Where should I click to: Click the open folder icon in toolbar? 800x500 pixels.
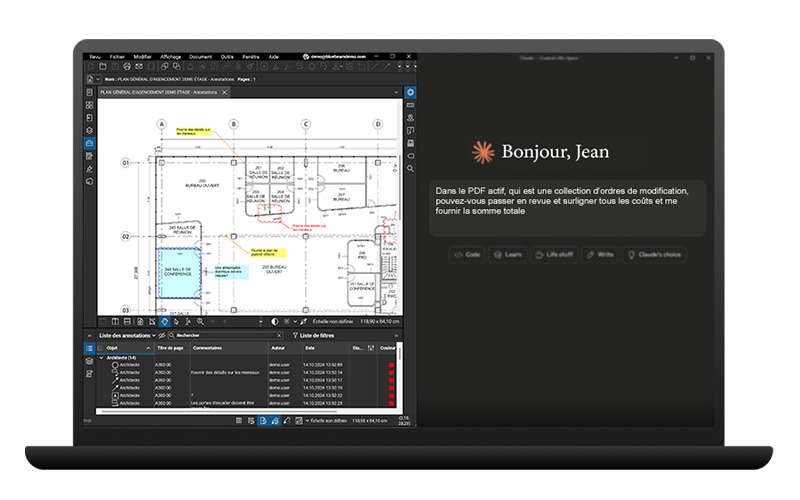click(x=103, y=66)
